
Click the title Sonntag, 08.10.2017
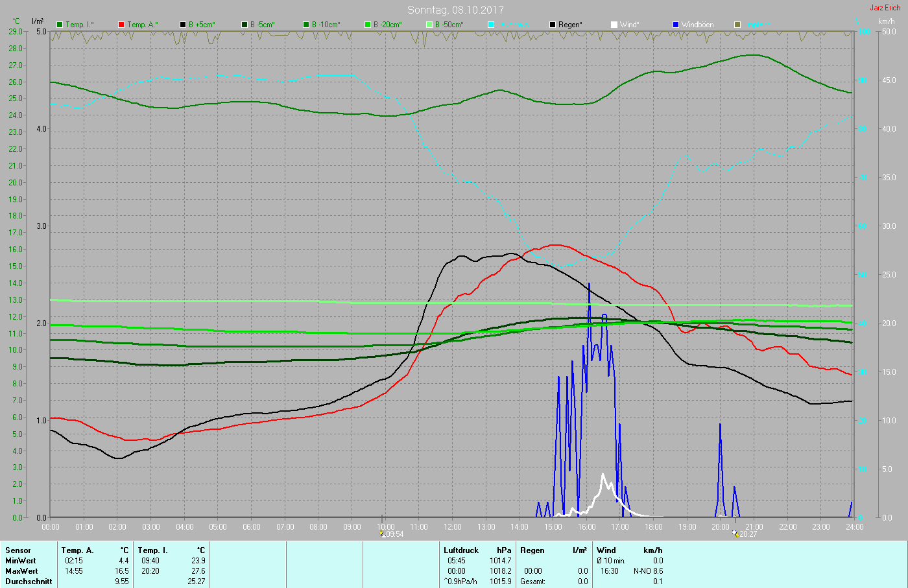(455, 10)
